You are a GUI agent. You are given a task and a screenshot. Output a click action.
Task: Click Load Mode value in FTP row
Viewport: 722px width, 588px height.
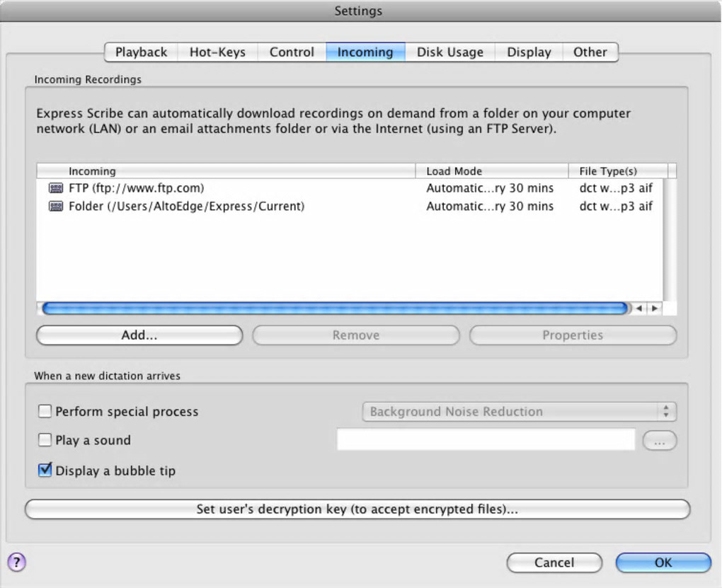point(490,188)
